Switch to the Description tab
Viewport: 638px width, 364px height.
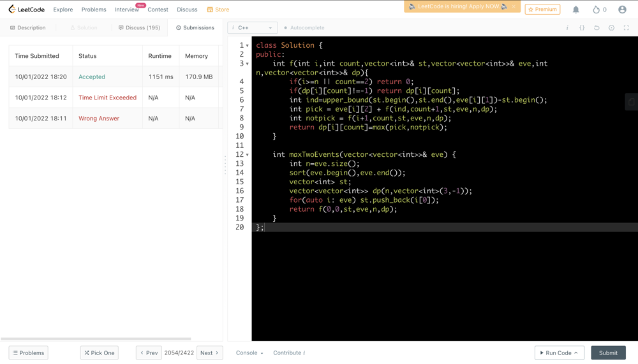(x=27, y=27)
